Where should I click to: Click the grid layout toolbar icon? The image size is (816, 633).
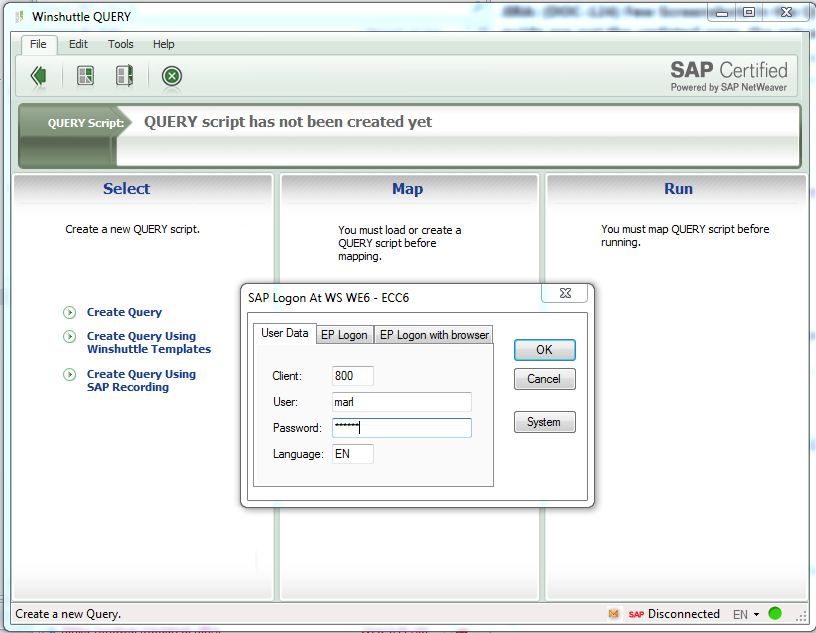pos(85,76)
